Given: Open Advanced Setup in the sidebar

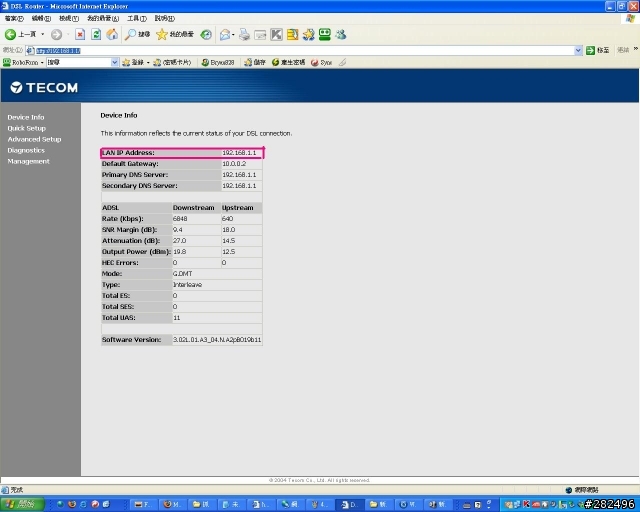Looking at the screenshot, I should coord(34,139).
